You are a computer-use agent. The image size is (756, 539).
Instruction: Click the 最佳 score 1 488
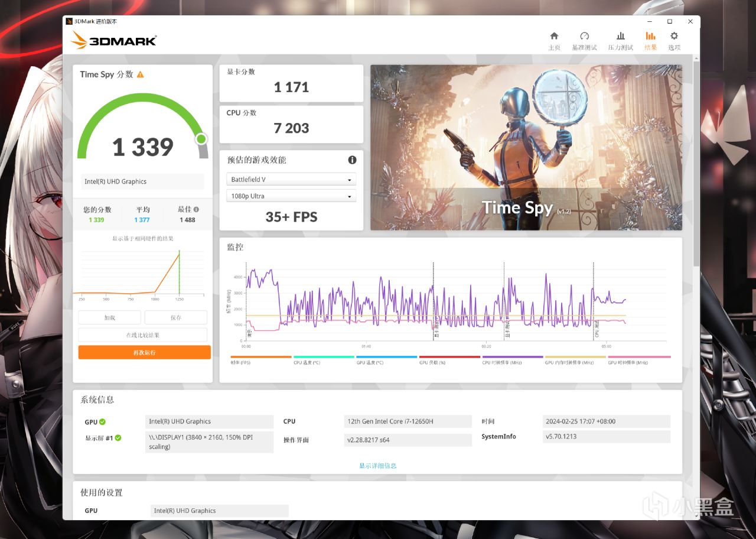[187, 220]
